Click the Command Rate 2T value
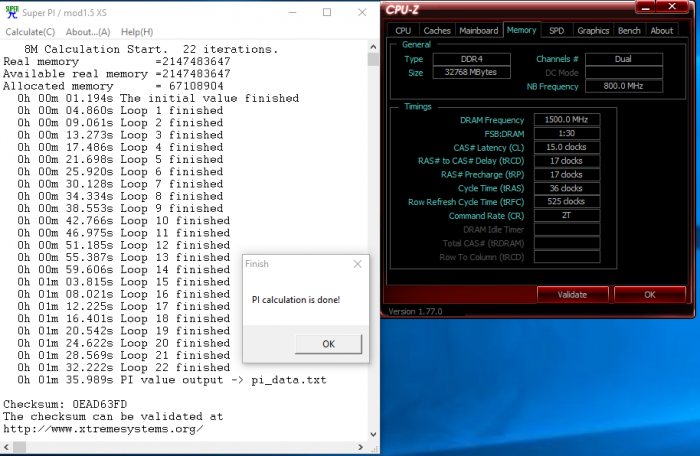This screenshot has width=700, height=456. click(567, 215)
